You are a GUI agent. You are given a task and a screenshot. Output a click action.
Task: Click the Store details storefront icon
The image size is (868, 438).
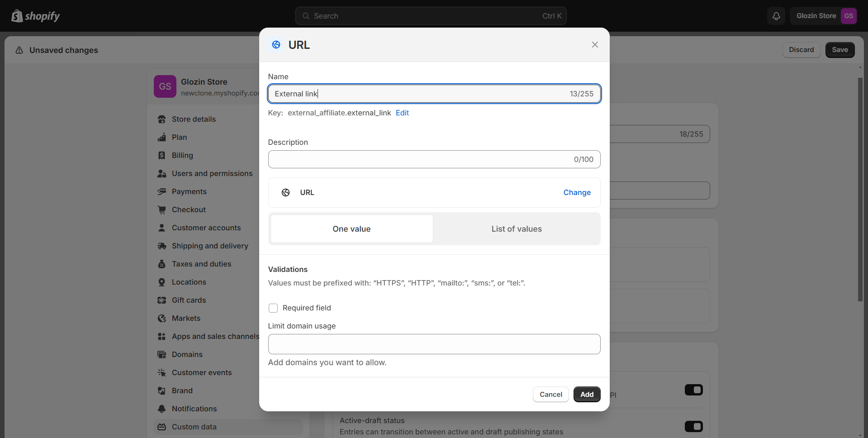click(161, 119)
